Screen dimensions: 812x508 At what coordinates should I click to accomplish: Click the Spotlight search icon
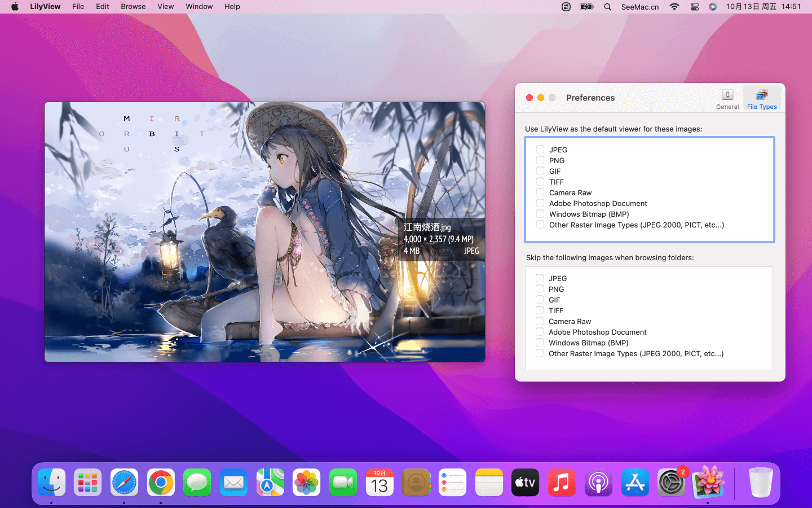click(607, 7)
